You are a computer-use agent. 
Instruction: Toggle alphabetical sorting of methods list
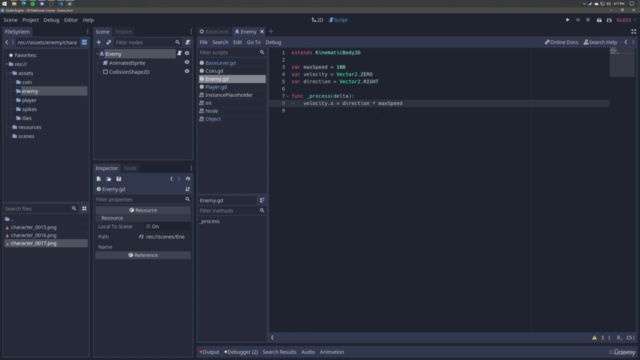tap(262, 200)
